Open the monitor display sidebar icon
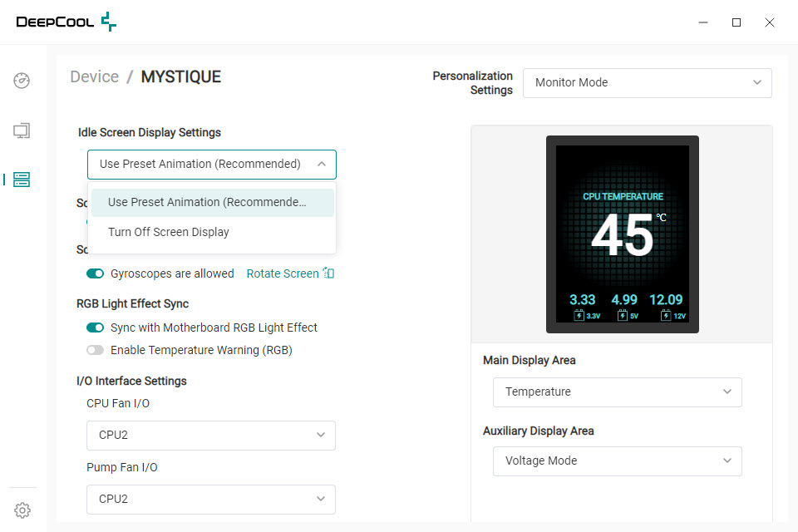The width and height of the screenshot is (798, 532). (x=22, y=131)
